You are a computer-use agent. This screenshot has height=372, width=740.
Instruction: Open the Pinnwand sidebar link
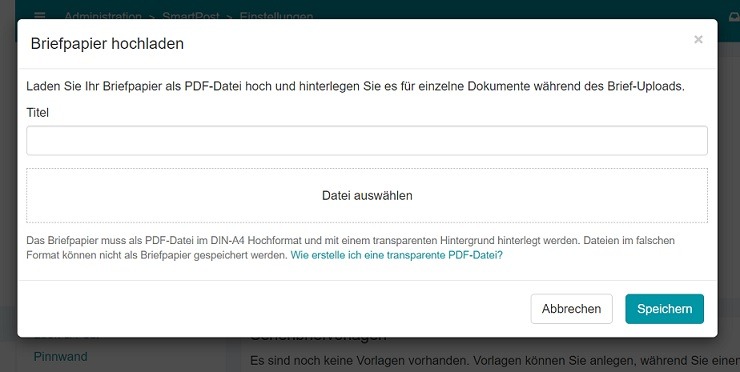click(x=60, y=356)
